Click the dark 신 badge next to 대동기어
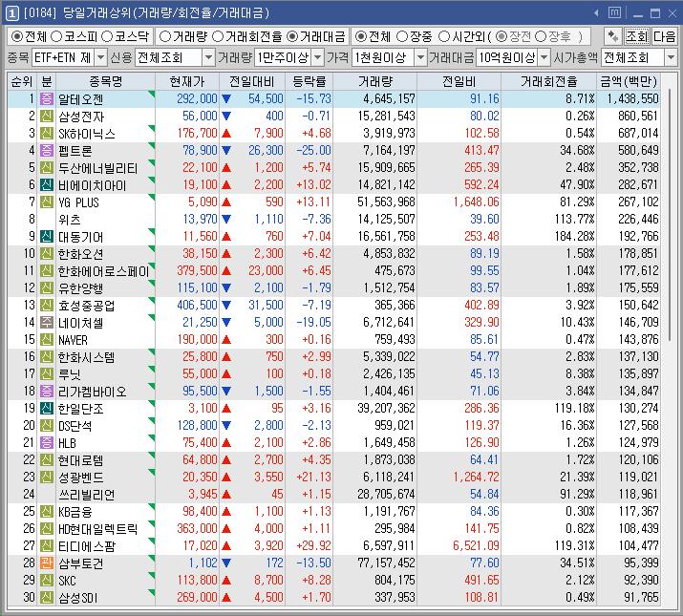Viewport: 683px width, 616px height. (x=47, y=236)
